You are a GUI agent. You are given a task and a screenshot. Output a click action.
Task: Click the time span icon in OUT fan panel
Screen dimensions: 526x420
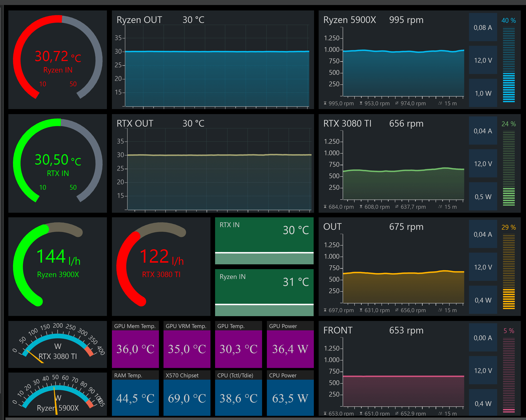(440, 310)
